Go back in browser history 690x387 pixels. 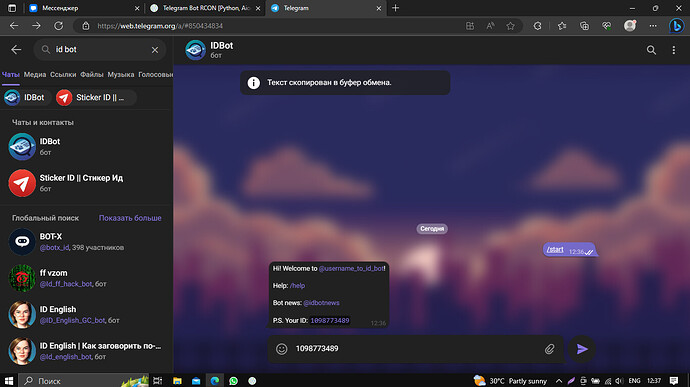pyautogui.click(x=14, y=26)
